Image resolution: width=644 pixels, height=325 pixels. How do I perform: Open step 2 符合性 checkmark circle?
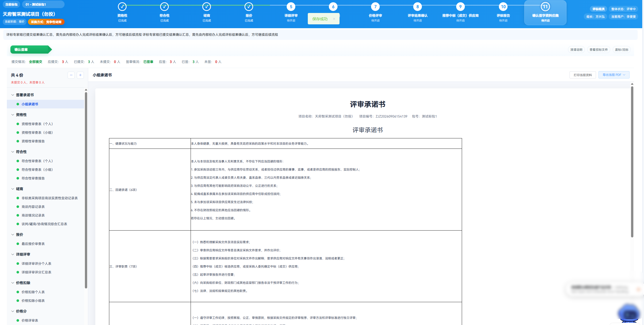point(164,7)
